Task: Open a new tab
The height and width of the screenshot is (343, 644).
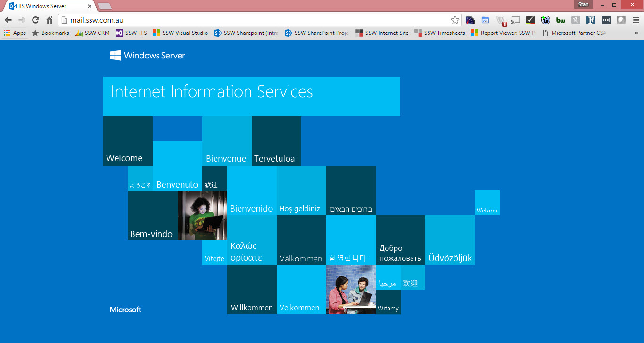Action: (x=104, y=6)
